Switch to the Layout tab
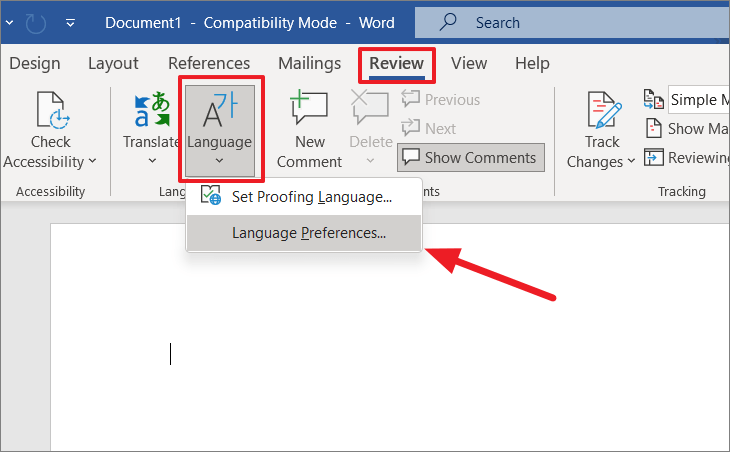The image size is (730, 452). point(113,63)
